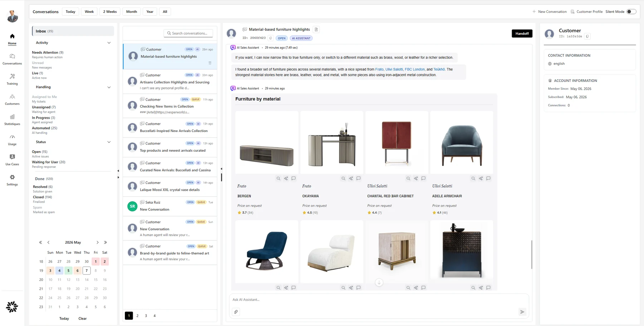Click the user avatar at top left
The width and height of the screenshot is (644, 326).
[13, 16]
